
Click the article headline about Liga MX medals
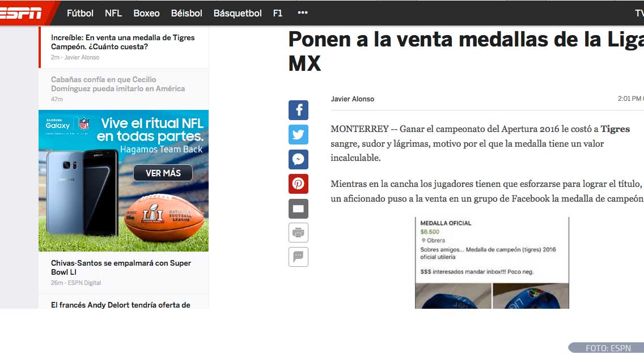click(466, 52)
